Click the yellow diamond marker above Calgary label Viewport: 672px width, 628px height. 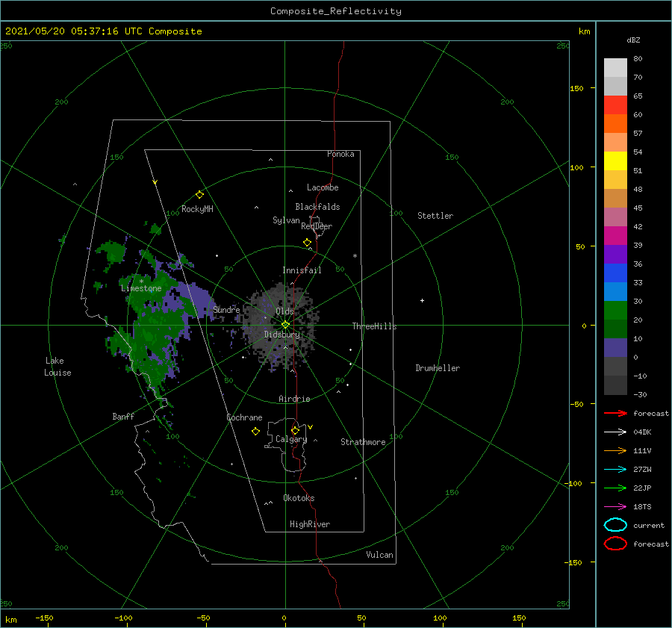click(x=295, y=430)
